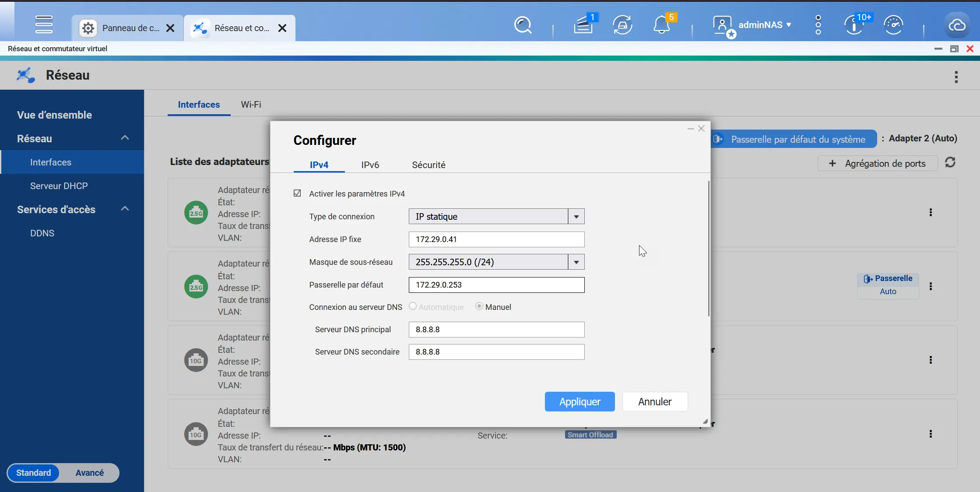Switch to the IPv6 tab

[x=370, y=165]
